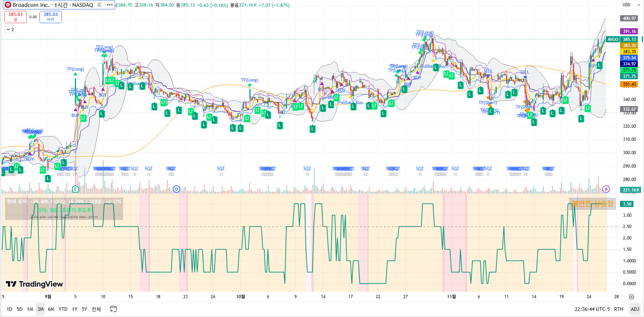Click the flag icon beside NASDAQ

[x=100, y=5]
